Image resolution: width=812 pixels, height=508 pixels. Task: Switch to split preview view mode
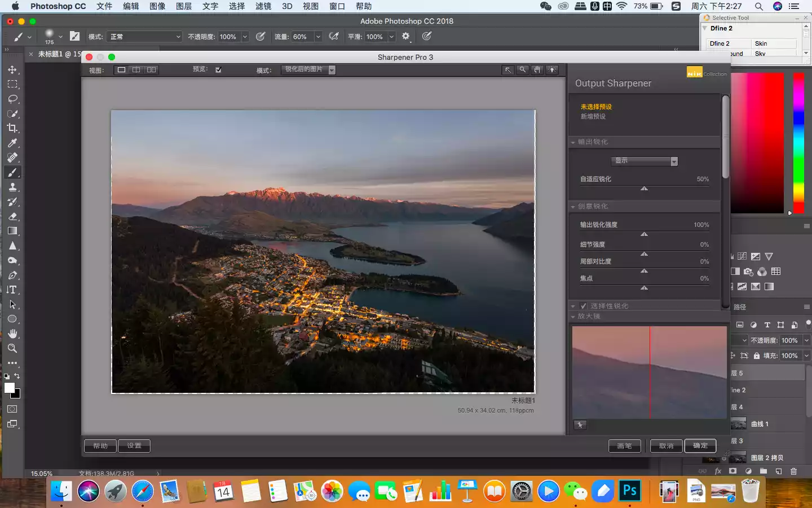click(x=136, y=70)
